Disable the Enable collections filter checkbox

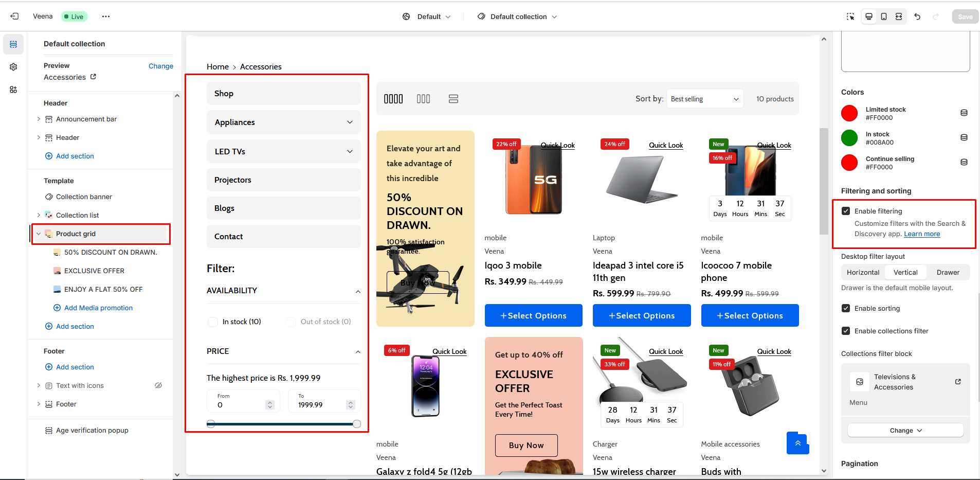[x=846, y=331]
